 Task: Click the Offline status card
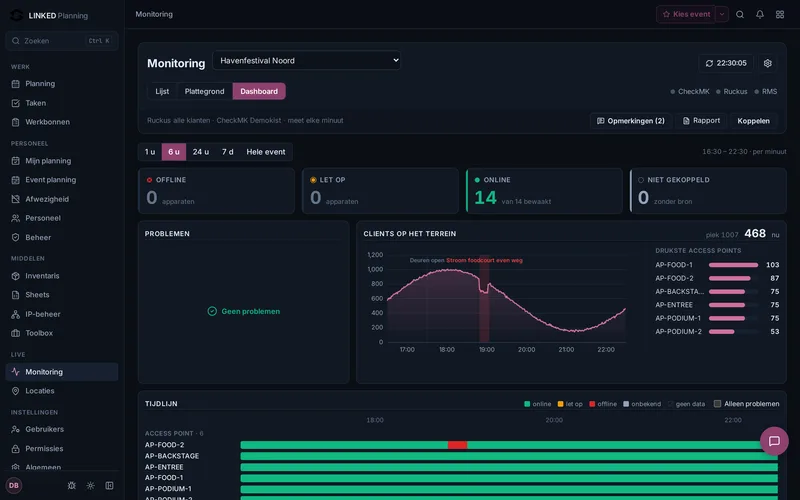pos(216,191)
